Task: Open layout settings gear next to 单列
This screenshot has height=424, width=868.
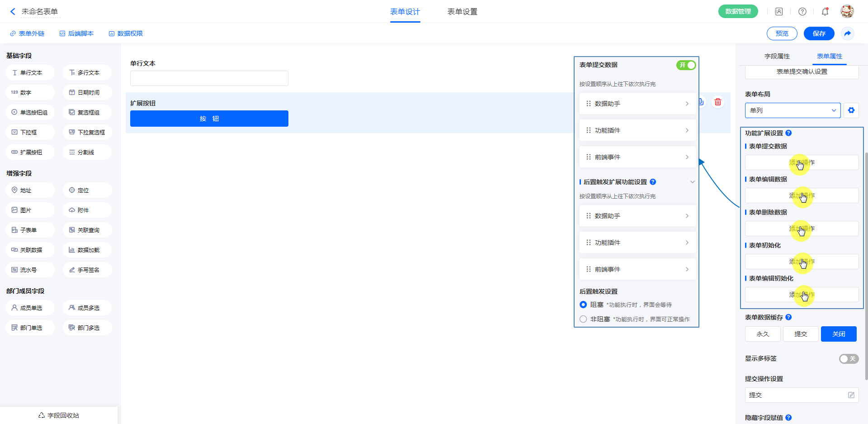Action: 851,110
